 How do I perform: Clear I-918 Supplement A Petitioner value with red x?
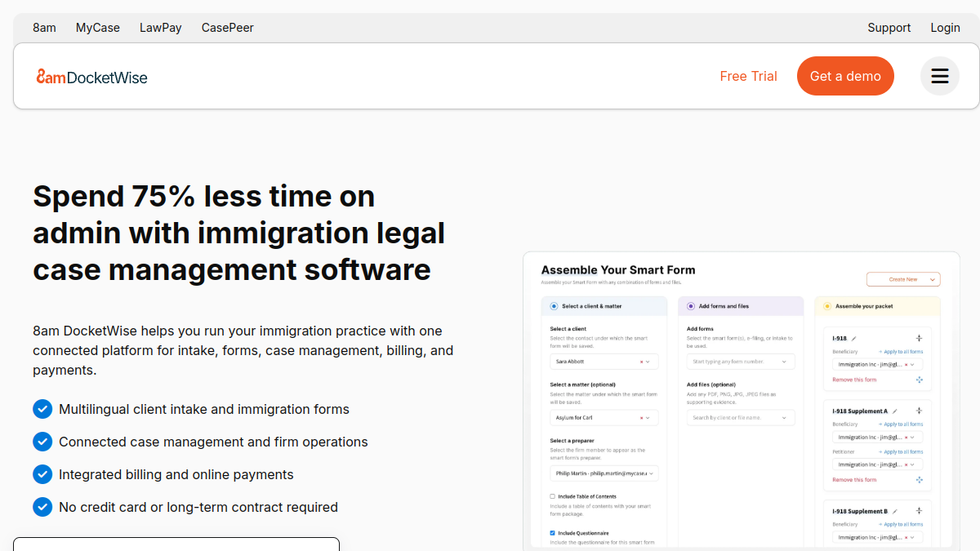906,464
